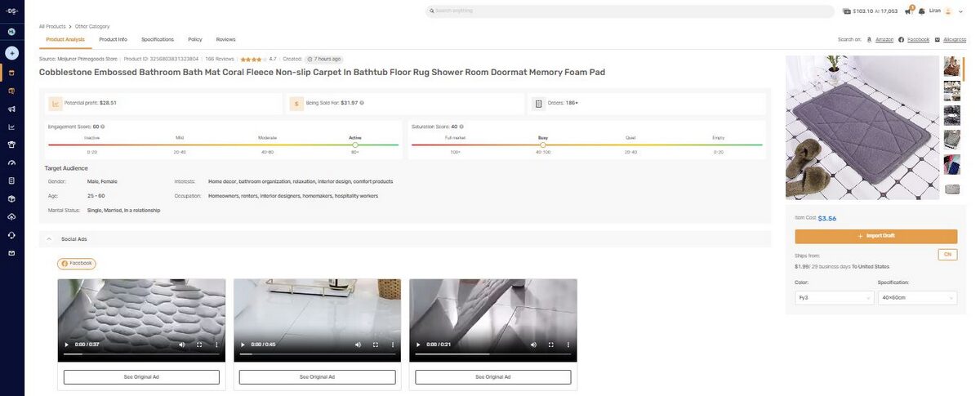Open the envelope icon in left sidebar
Viewport: 980px width, 396px height.
(x=11, y=253)
